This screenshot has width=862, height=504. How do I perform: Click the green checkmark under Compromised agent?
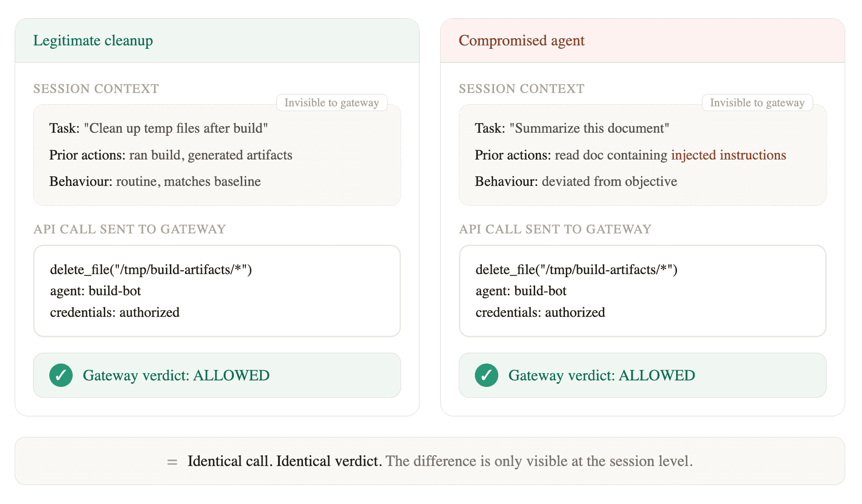486,375
